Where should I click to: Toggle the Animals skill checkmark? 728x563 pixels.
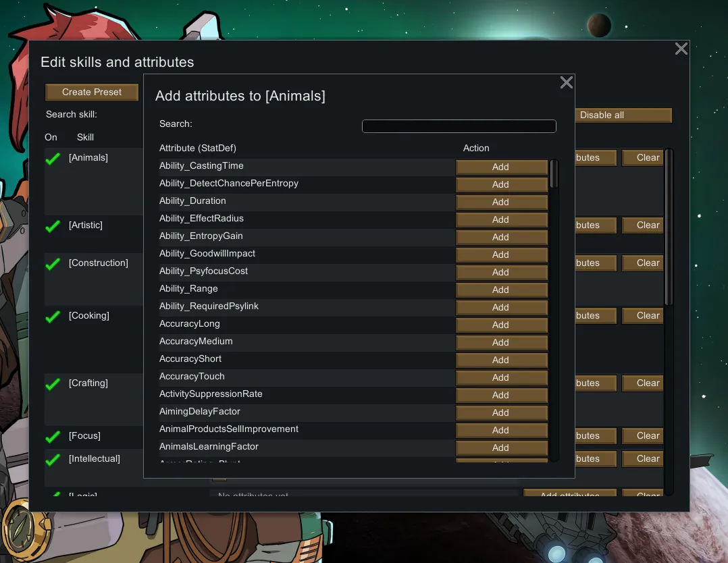point(53,159)
